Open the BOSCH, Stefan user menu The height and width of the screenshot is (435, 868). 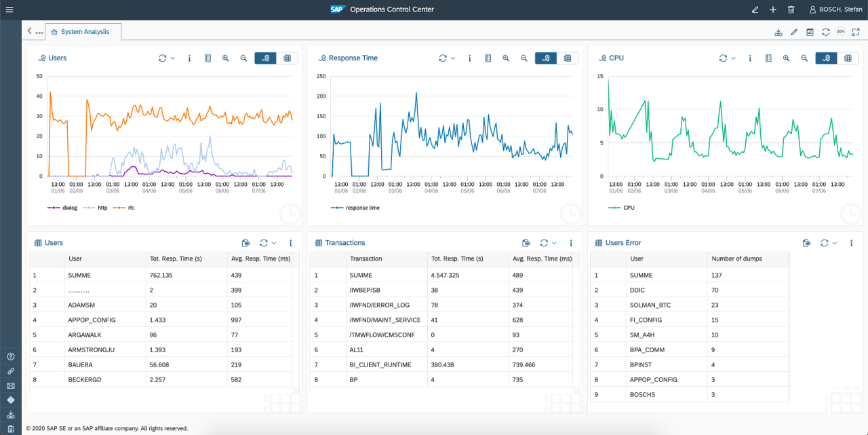pos(835,10)
